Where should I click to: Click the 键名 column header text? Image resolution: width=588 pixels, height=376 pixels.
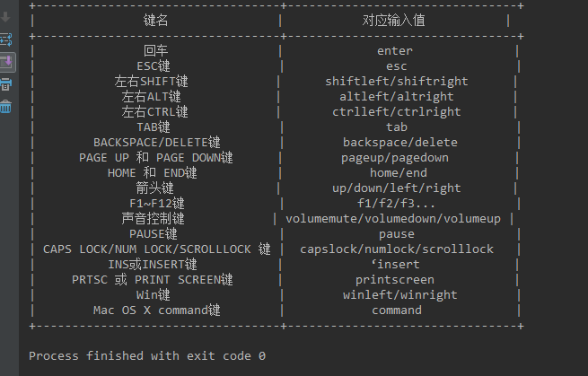155,21
